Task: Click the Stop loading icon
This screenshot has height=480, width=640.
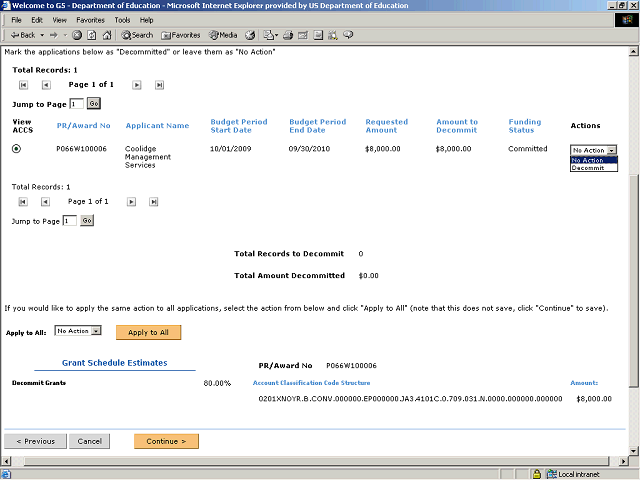Action: [x=77, y=35]
